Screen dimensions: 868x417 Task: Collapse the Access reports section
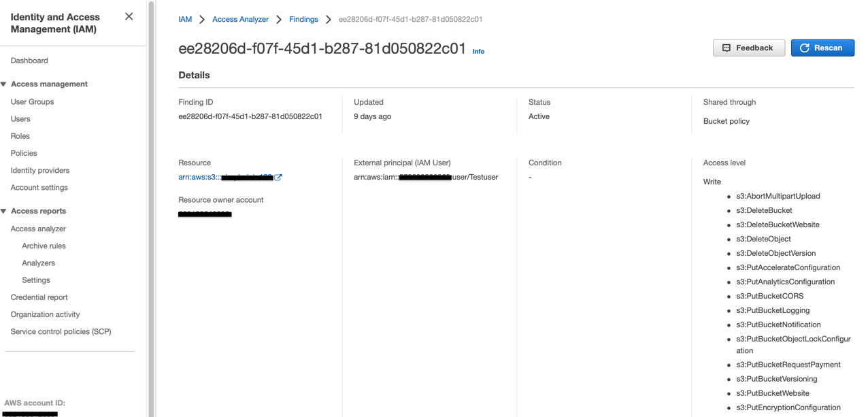5,211
